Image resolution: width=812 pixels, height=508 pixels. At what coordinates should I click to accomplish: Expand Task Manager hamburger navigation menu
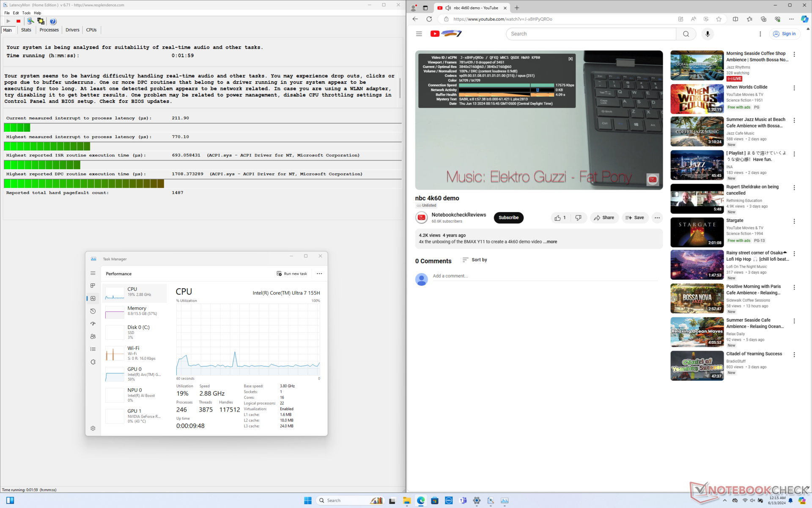point(93,273)
